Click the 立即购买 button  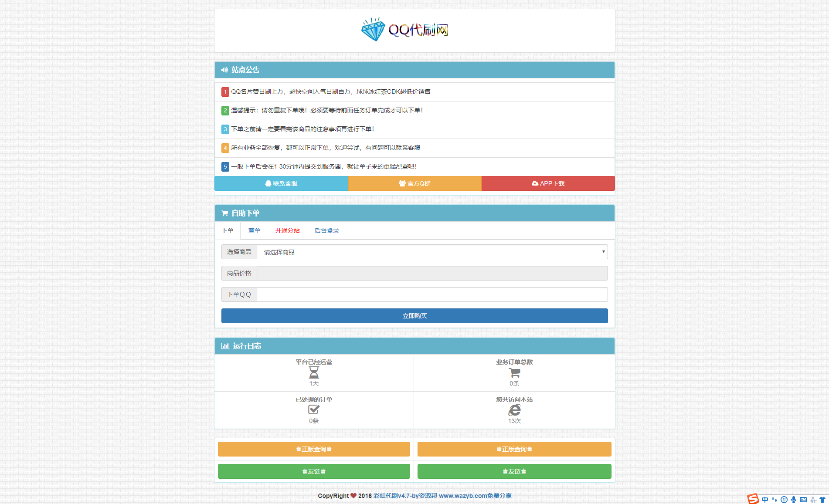pos(414,316)
